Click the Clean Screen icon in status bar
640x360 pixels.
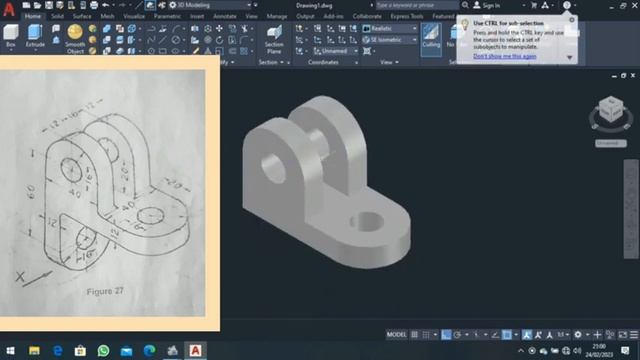[x=622, y=335]
